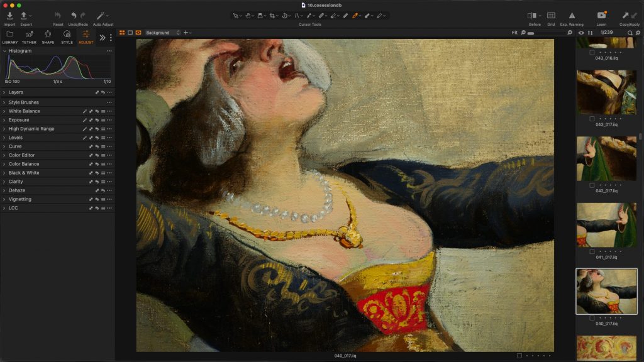The width and height of the screenshot is (644, 362).
Task: Open Export dropdown arrow
Action: tap(30, 16)
